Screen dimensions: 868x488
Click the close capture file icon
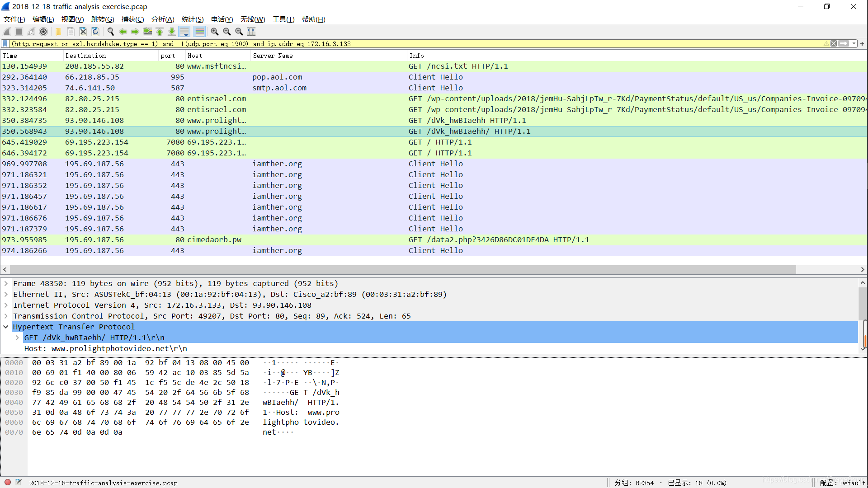tap(83, 32)
